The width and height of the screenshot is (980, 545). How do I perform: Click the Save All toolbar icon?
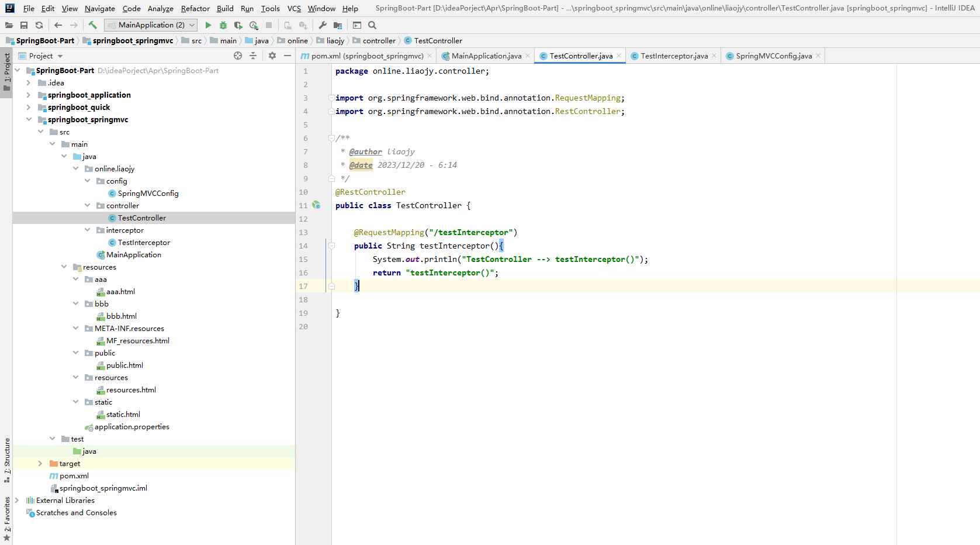[24, 25]
